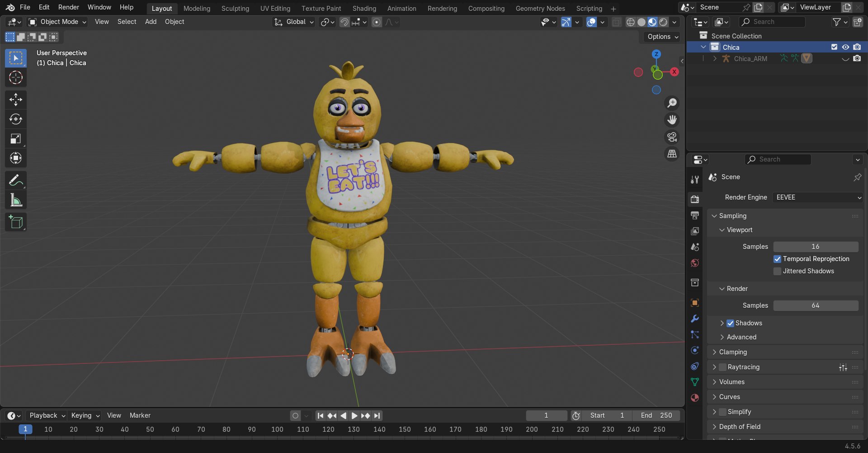Jump to the timeline end frame
Image resolution: width=868 pixels, height=453 pixels.
click(377, 416)
